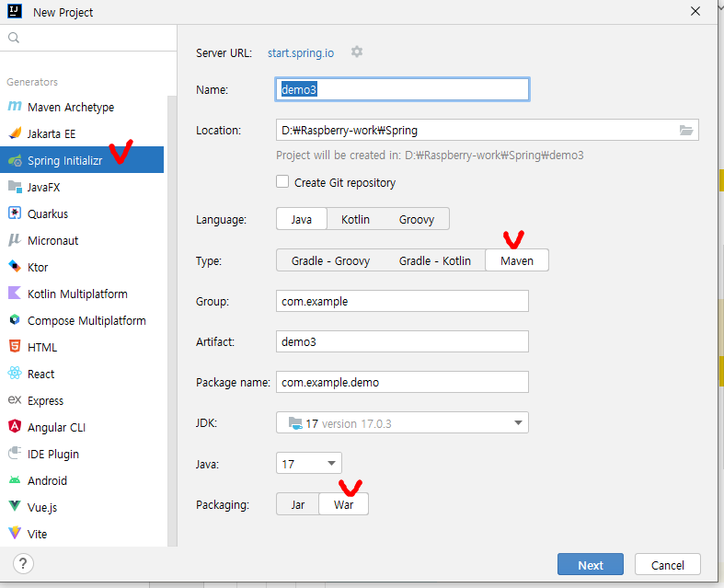
Task: Click the HTML5 shield icon
Action: click(x=15, y=346)
